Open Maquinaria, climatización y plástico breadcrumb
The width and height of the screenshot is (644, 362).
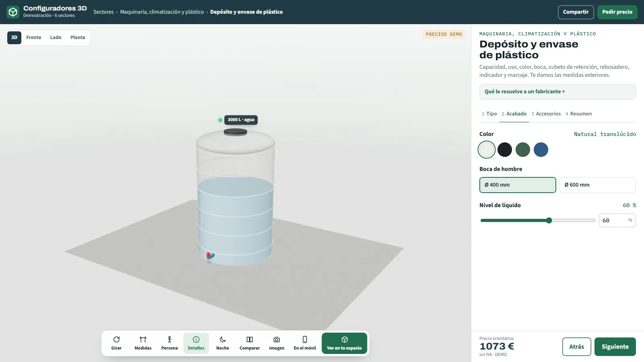click(x=162, y=12)
